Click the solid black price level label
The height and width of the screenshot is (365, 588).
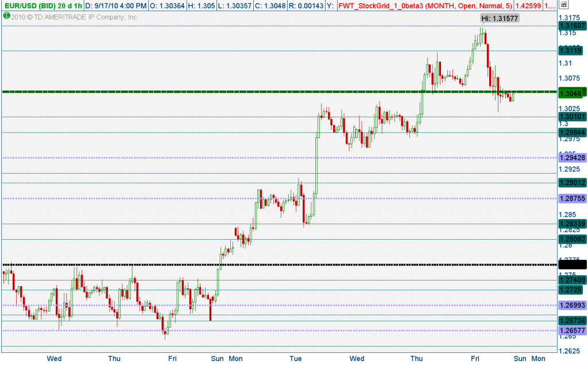point(572,265)
